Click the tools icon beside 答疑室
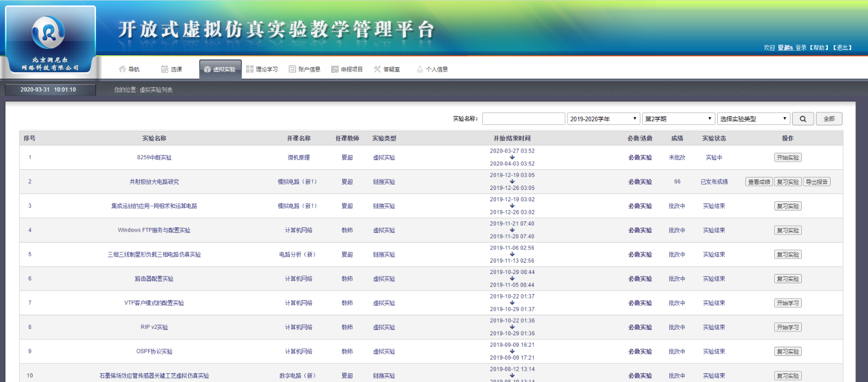Image resolution: width=868 pixels, height=382 pixels. (377, 69)
